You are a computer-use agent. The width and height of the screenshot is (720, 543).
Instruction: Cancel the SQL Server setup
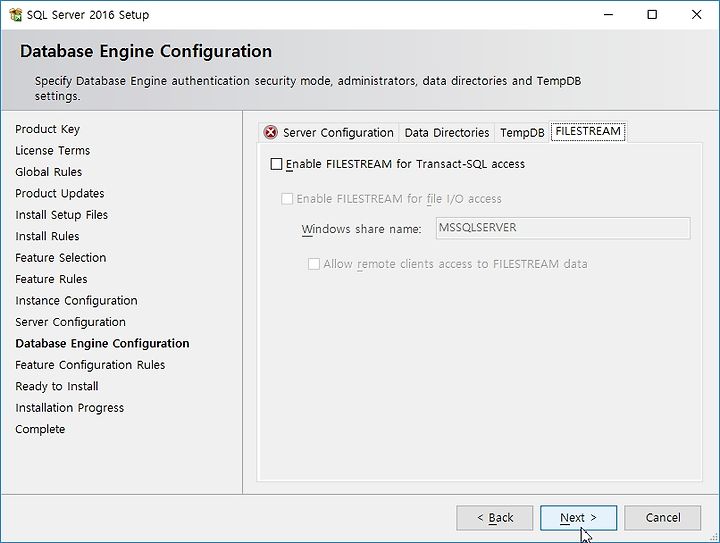click(x=663, y=518)
